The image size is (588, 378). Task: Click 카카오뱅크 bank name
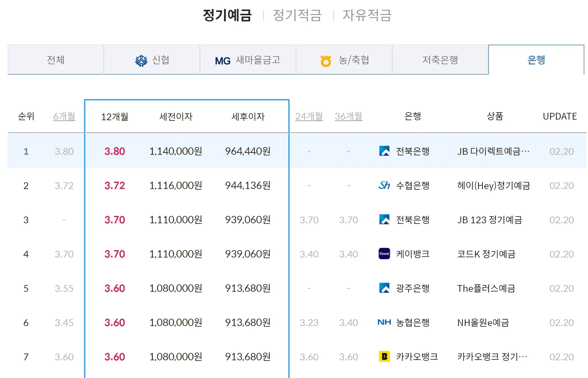coord(417,357)
